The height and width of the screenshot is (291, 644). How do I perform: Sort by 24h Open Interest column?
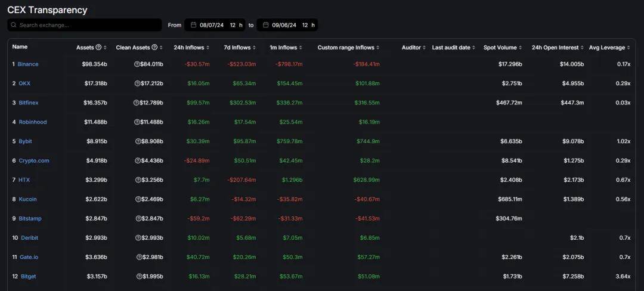pos(583,48)
